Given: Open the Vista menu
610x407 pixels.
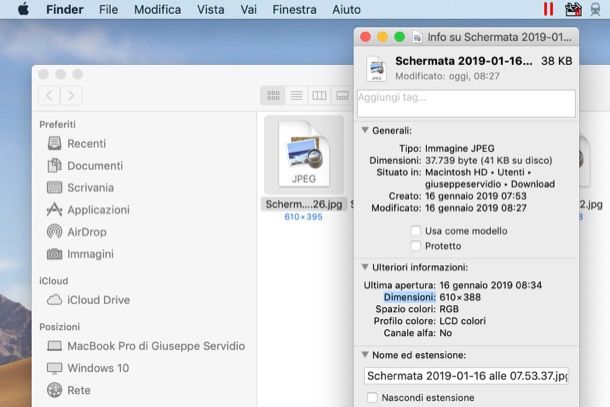Looking at the screenshot, I should click(210, 9).
